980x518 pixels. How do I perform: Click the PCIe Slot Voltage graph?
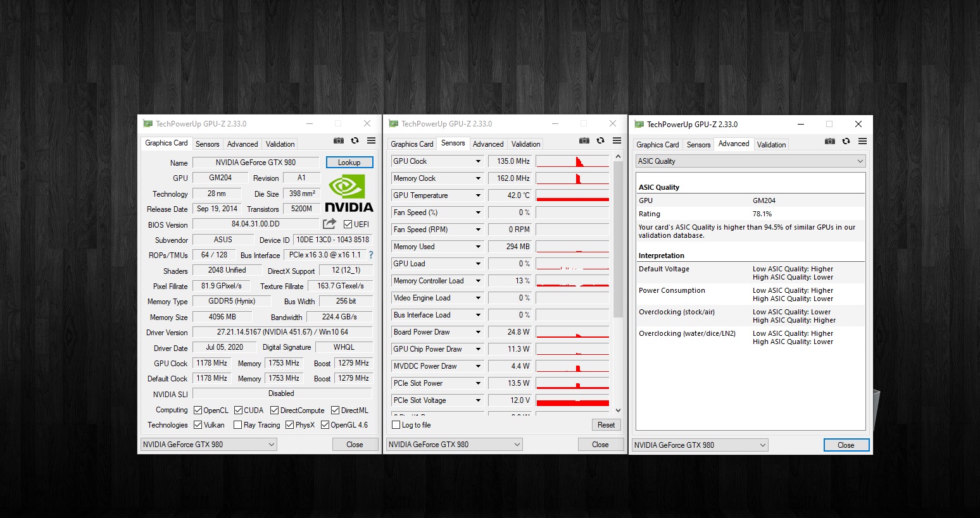pos(572,400)
